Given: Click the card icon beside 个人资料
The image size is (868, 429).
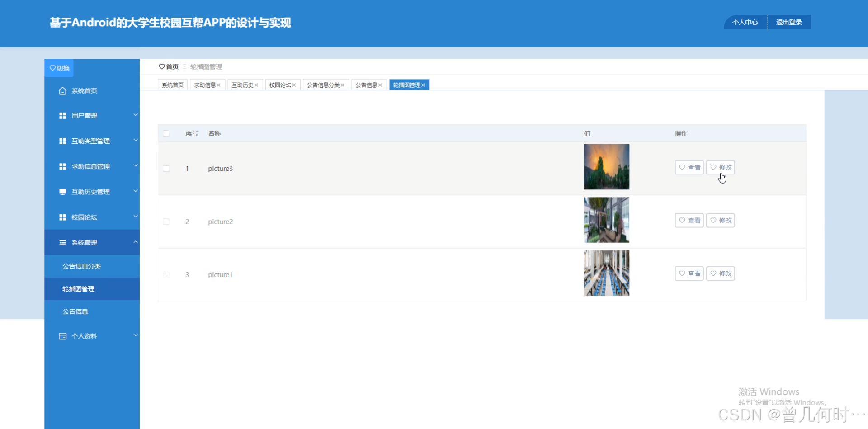Looking at the screenshot, I should pyautogui.click(x=62, y=336).
